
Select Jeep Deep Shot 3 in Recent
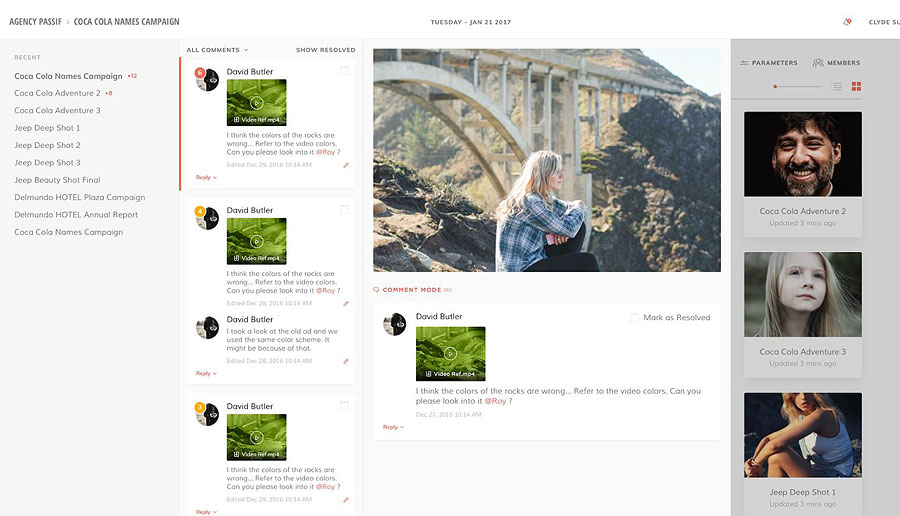pos(47,162)
